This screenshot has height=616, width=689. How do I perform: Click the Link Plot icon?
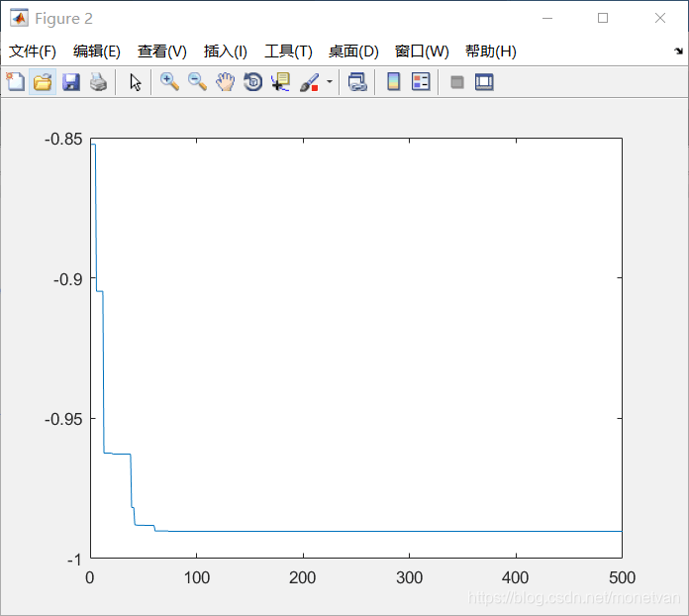[357, 82]
